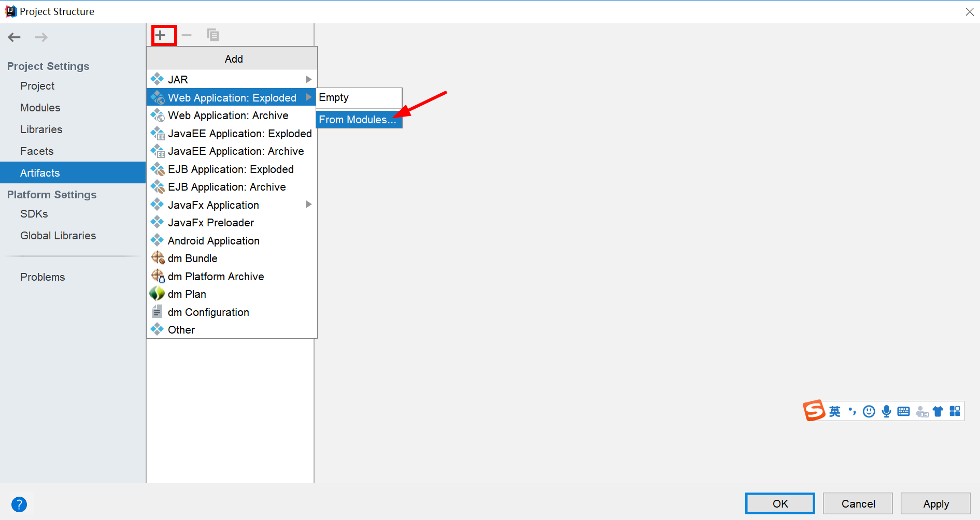Choose From Modules... in the submenu

tap(359, 119)
